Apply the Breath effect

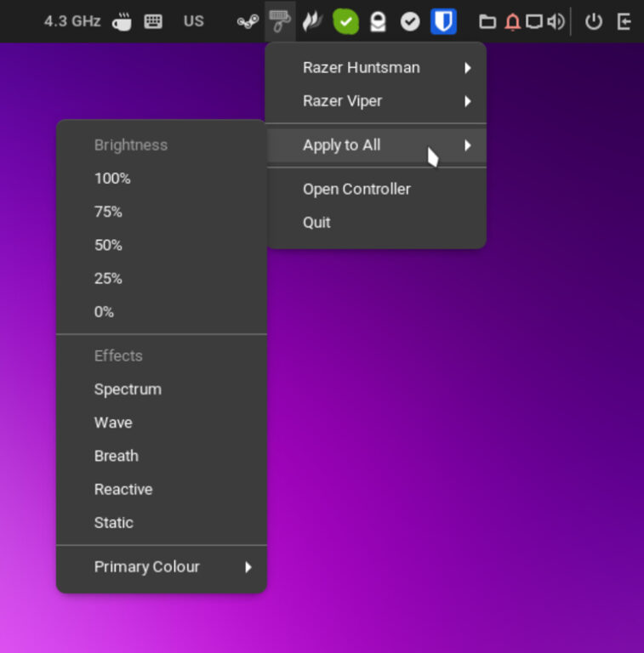coord(162,456)
